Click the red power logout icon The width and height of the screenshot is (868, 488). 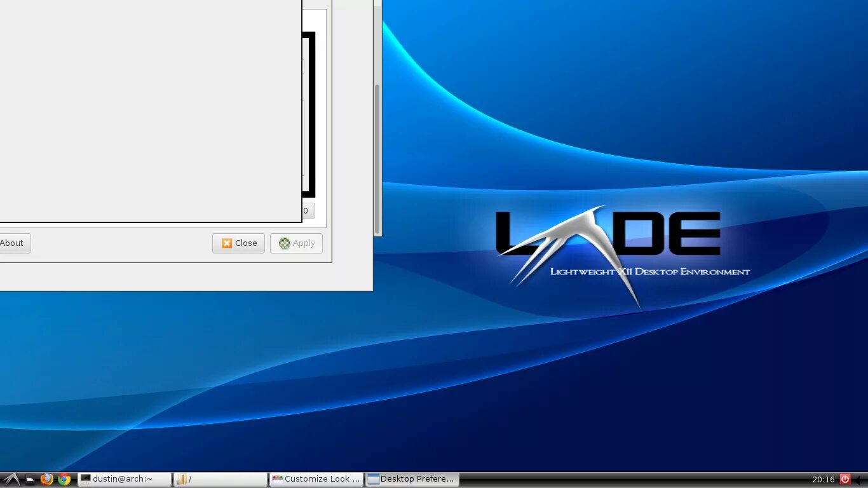pos(845,479)
